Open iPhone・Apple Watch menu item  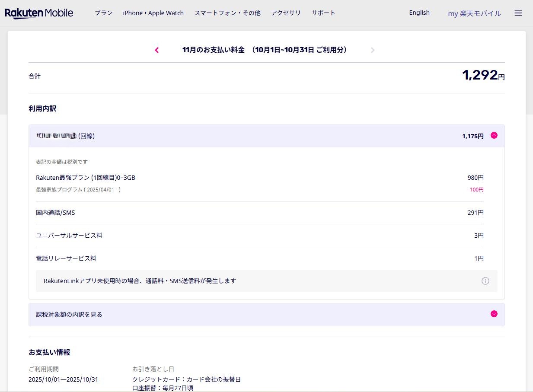click(153, 13)
